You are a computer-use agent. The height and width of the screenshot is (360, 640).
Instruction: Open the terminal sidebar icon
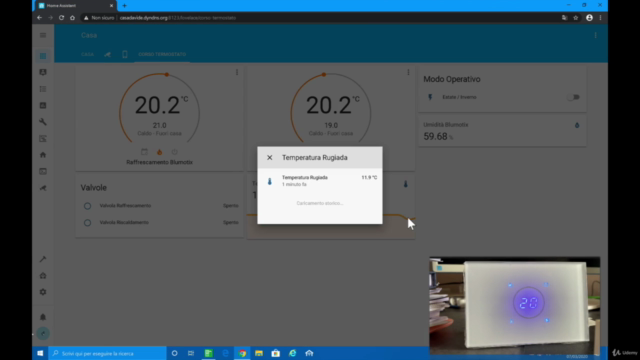tap(43, 171)
